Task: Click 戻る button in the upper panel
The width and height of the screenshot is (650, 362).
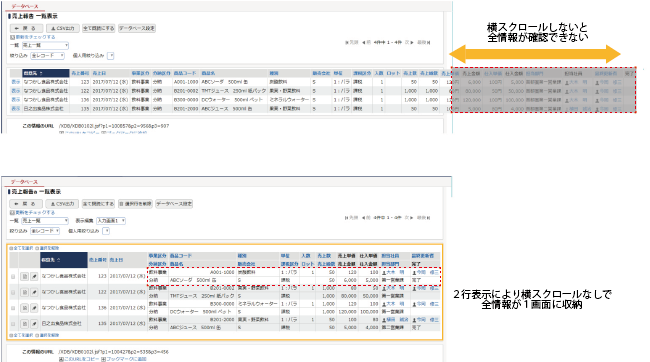Action: (x=26, y=28)
